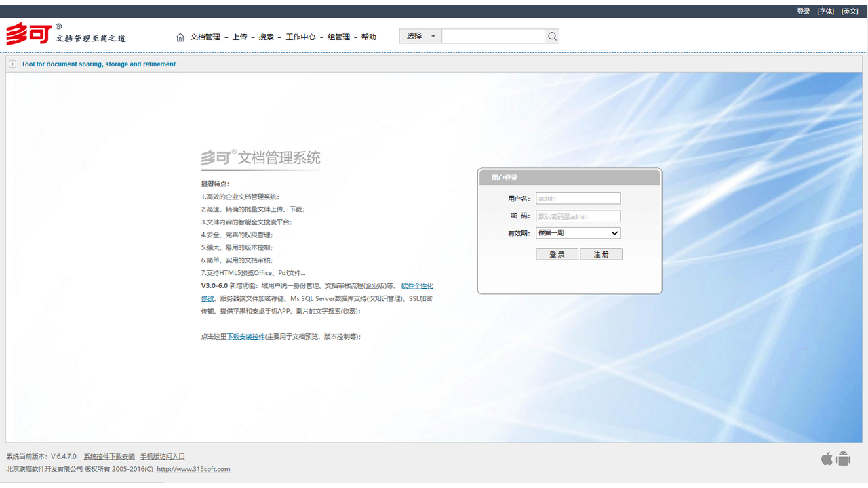Click the red 多可 logo
Image resolution: width=868 pixels, height=488 pixels.
28,34
